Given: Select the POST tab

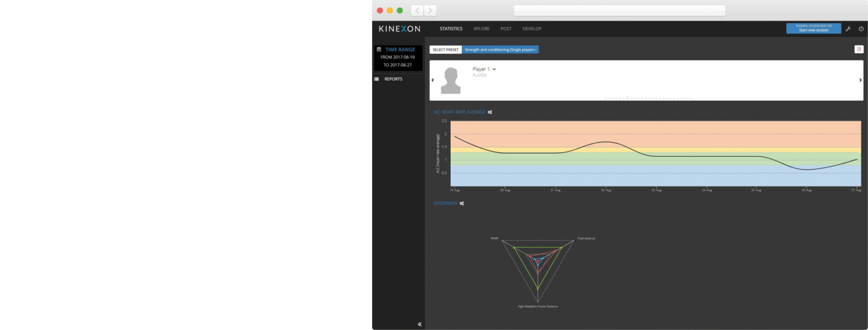Looking at the screenshot, I should [506, 28].
